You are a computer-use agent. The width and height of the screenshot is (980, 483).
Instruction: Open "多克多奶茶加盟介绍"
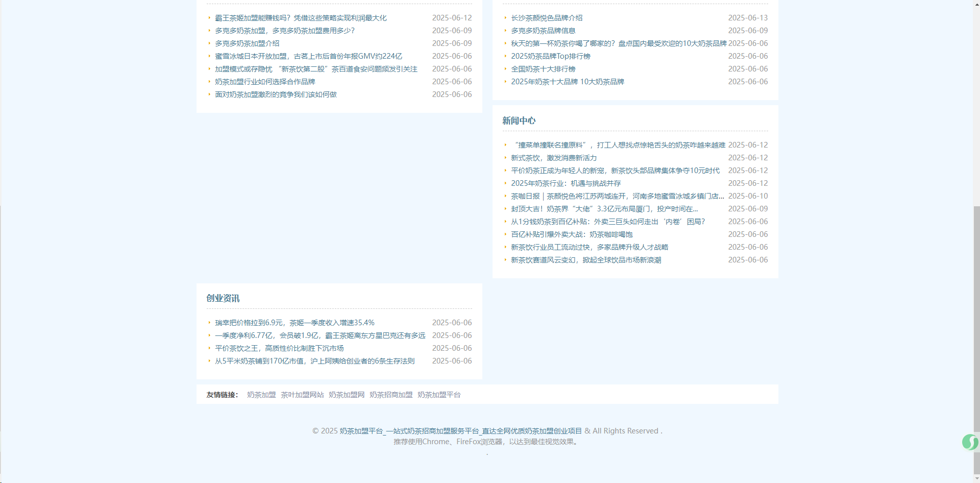coord(248,43)
